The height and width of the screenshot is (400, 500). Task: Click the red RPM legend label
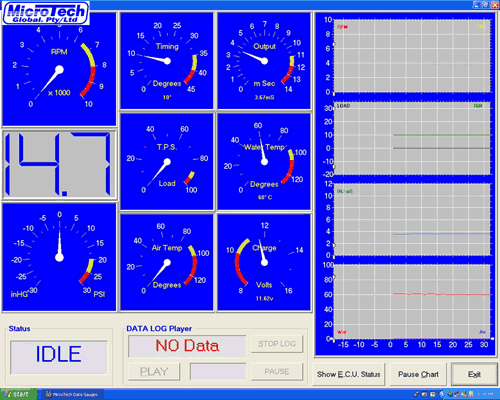(x=342, y=27)
